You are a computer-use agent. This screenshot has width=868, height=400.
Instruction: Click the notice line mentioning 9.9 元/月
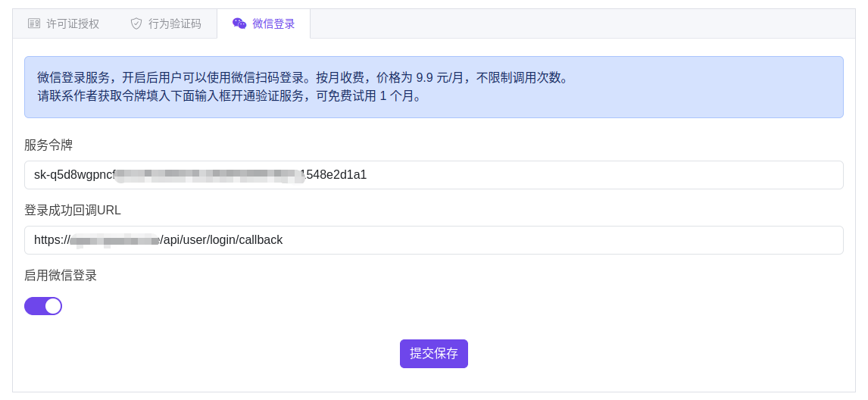click(x=303, y=77)
